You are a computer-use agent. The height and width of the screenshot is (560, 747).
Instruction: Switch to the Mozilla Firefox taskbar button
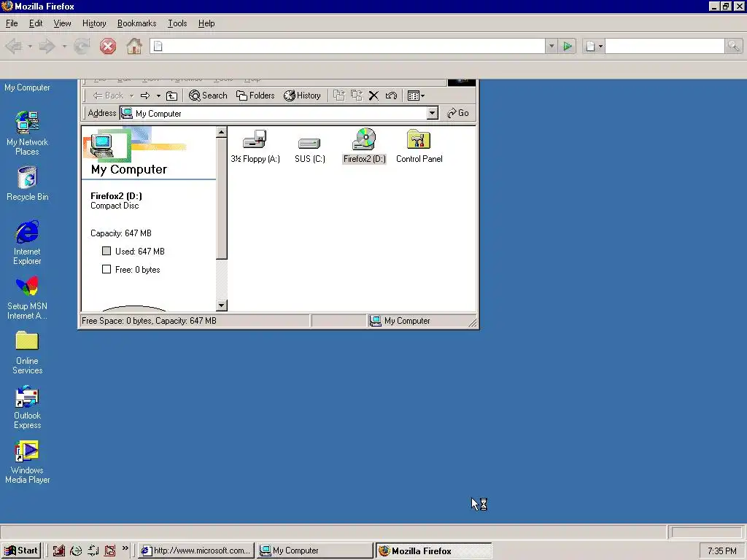433,551
